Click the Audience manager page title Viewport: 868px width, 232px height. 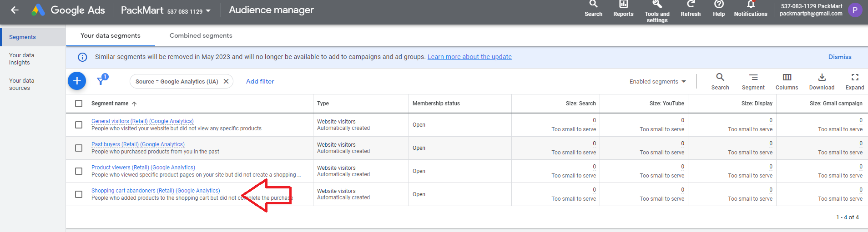pos(271,10)
